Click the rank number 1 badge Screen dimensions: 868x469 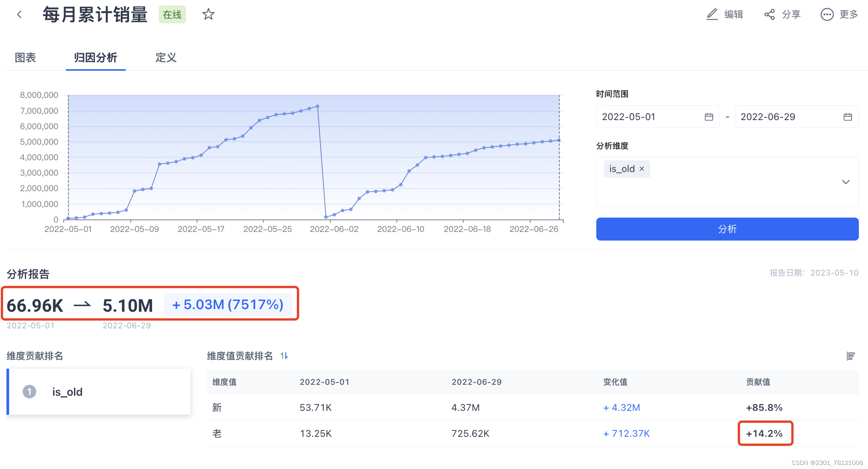coord(29,392)
